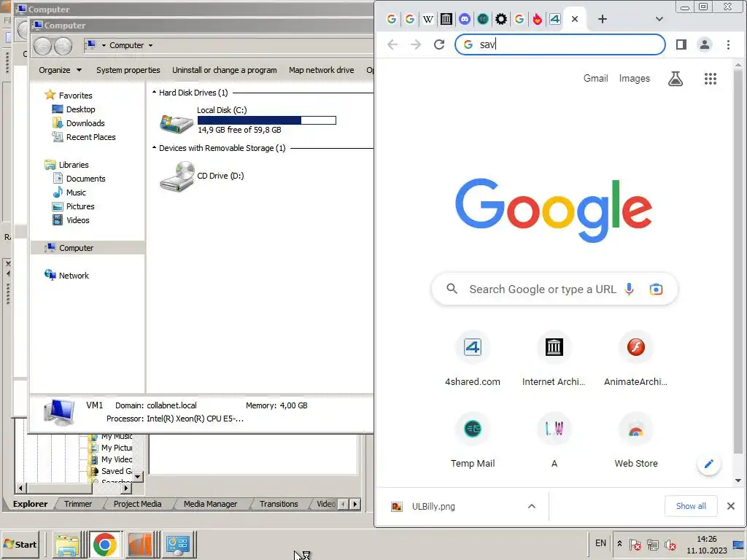Open the Google apps grid icon
Screen dimensions: 747x560
(711, 79)
